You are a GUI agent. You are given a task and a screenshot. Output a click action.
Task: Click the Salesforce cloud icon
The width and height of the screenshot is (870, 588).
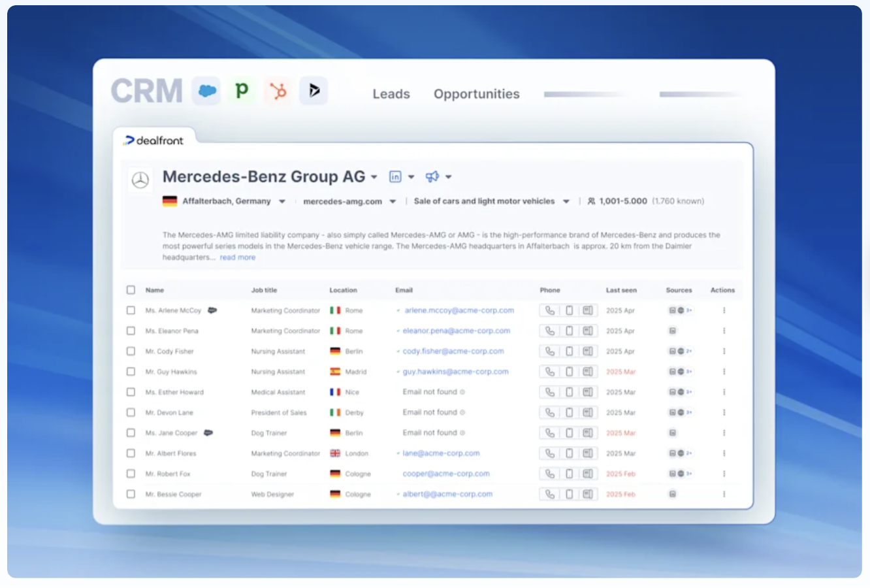(207, 91)
